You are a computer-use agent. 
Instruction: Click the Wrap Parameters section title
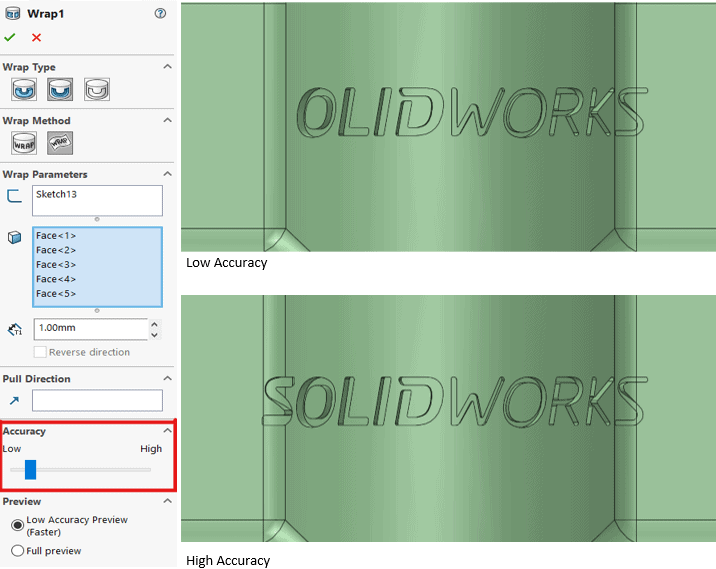(45, 174)
